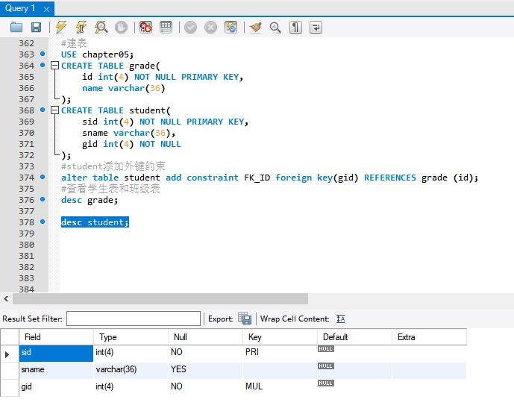
Task: Run EXPLAIN on the current statement
Action: [x=101, y=27]
